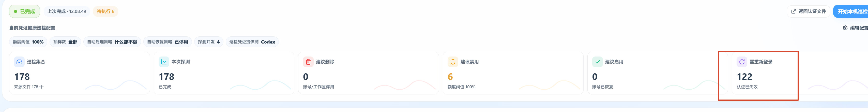Screen dimensions: 868x112
Task: Click the chart icon on 本次探测 card
Action: [164, 62]
